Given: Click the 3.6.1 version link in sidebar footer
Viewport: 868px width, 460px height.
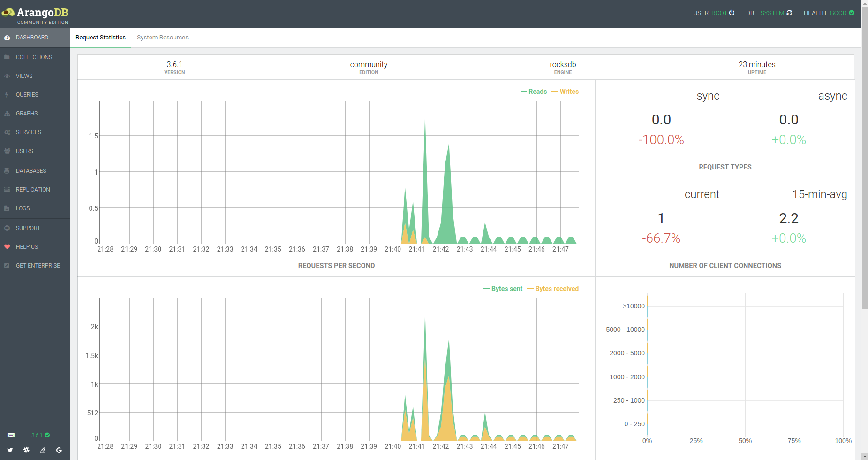Looking at the screenshot, I should (37, 435).
